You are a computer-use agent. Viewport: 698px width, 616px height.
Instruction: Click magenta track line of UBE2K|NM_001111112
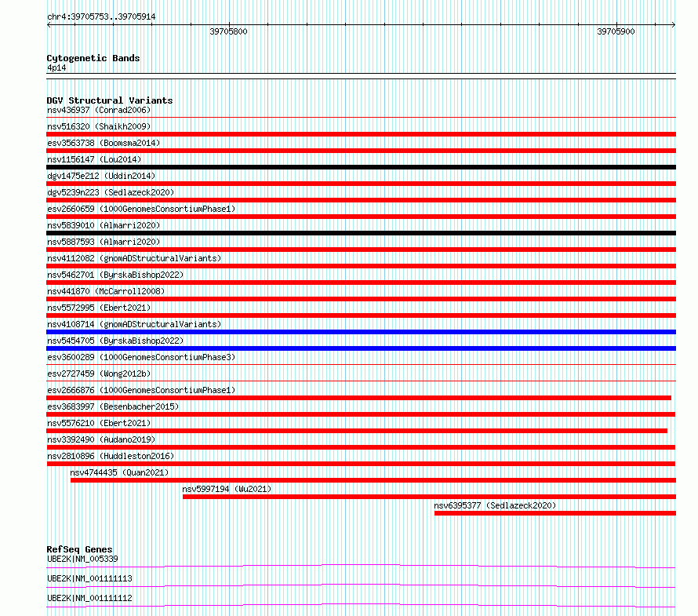pyautogui.click(x=361, y=605)
